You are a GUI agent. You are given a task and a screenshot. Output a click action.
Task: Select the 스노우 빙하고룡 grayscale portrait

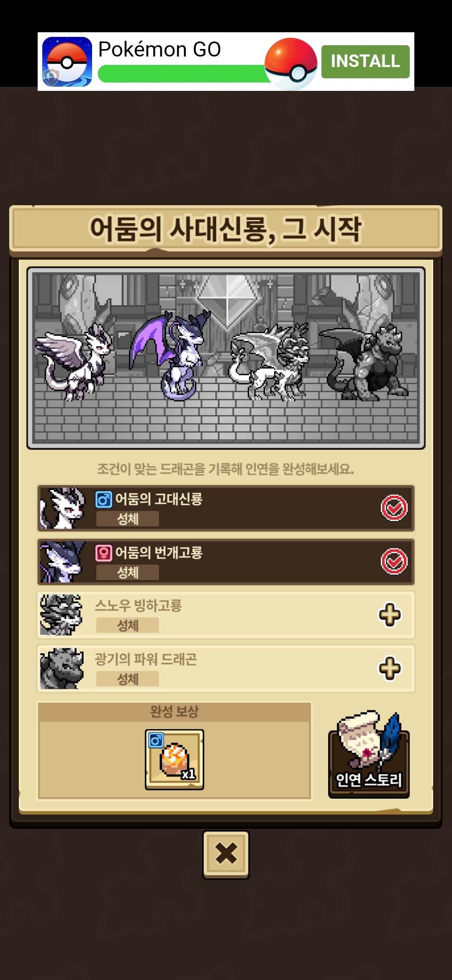click(x=61, y=615)
